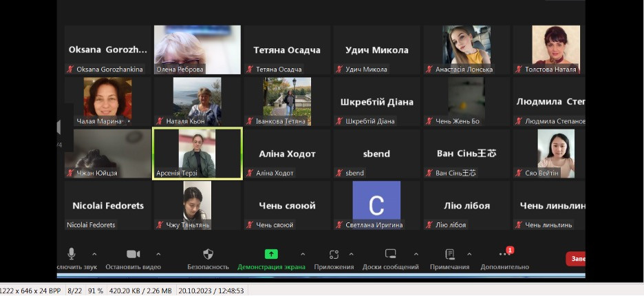Go to previous page of participants
The image size is (644, 296).
59,128
